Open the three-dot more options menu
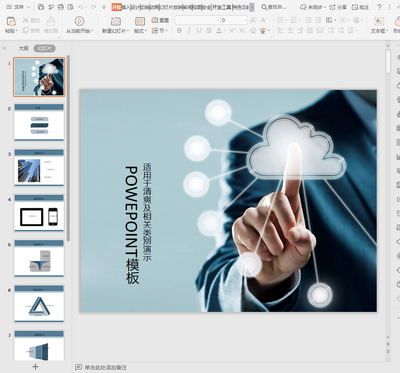Screen dimensions: 400x373 (390, 7)
